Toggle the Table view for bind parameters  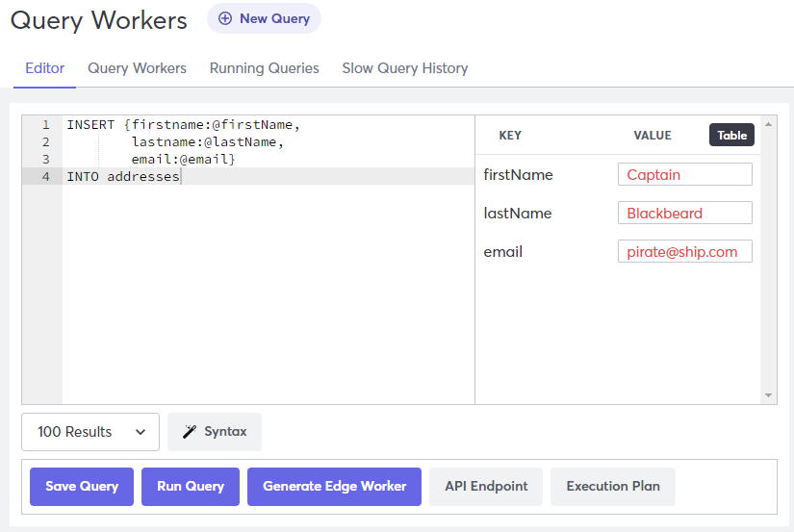tap(731, 135)
